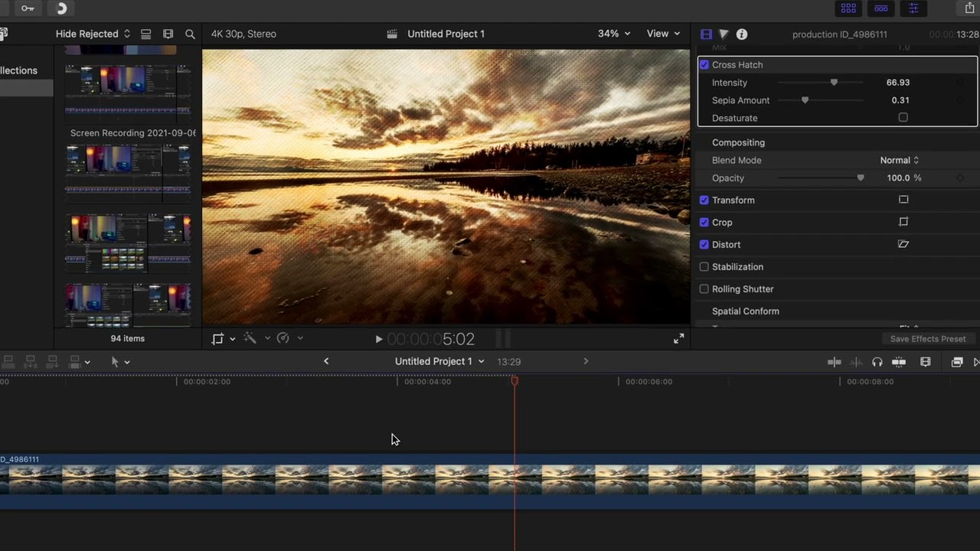This screenshot has height=551, width=980.
Task: Click the Save Effects Preset button
Action: click(x=927, y=339)
